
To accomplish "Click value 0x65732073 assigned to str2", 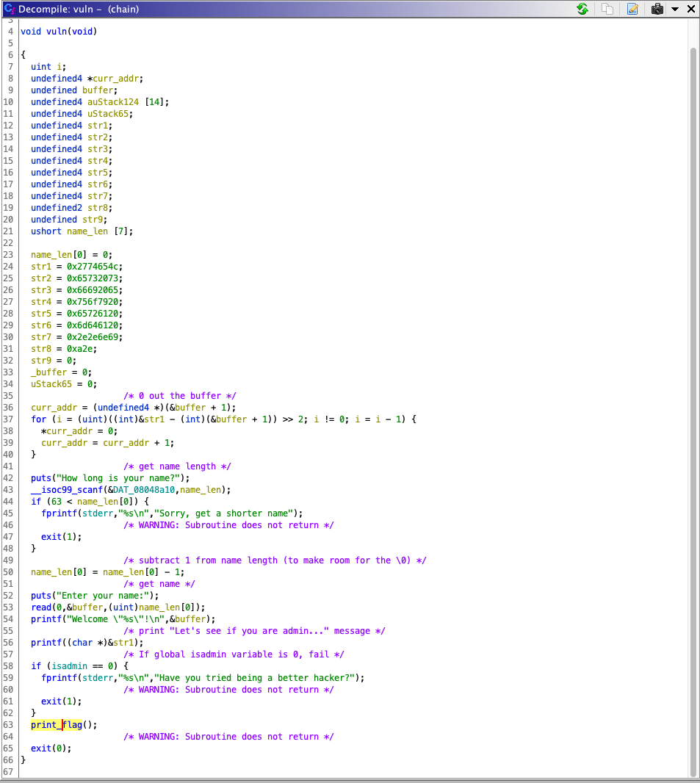I will (x=93, y=278).
